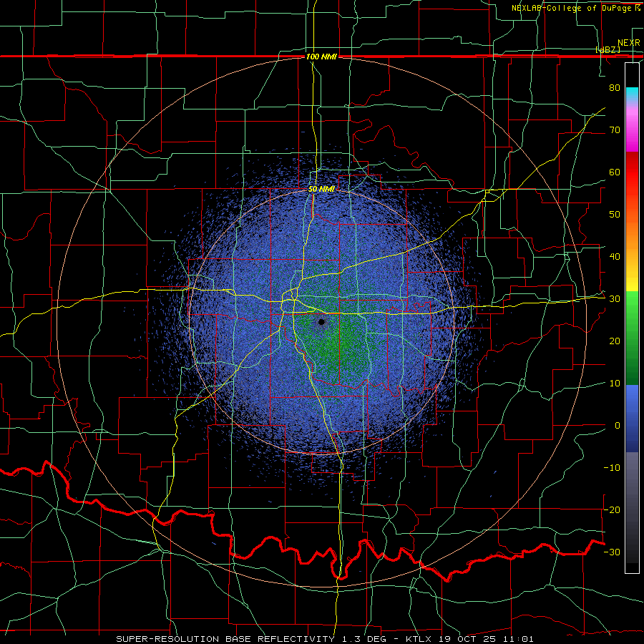644x644 pixels.
Task: Click the green segment of the color bar
Action: [632, 337]
